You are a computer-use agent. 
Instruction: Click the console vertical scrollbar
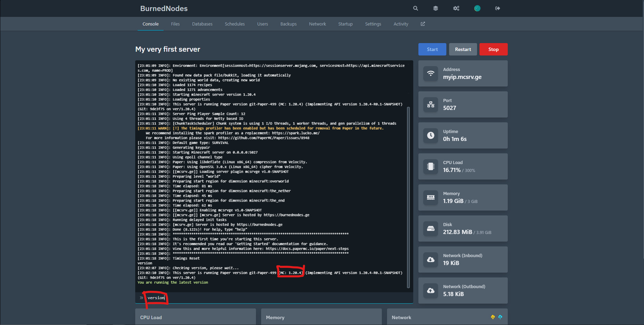coord(408,197)
